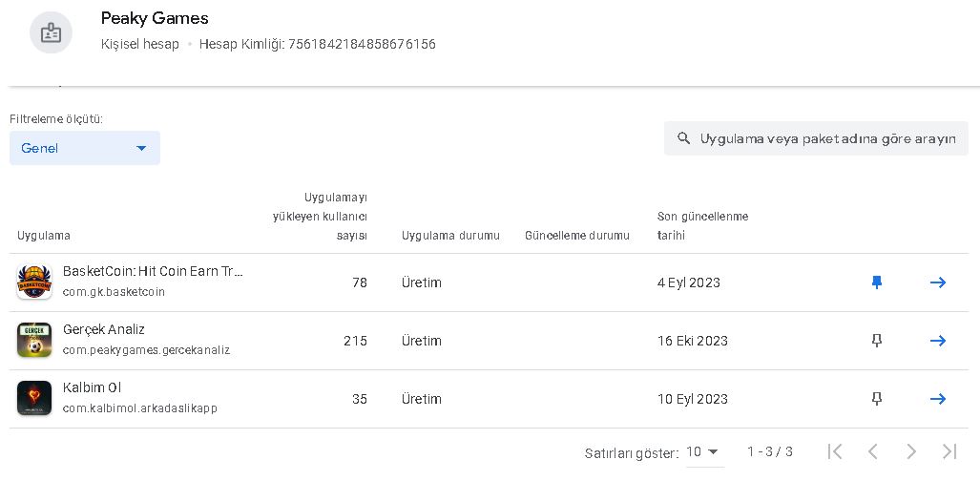Screen dimensions: 980x481
Task: Click the search magnifier icon
Action: pyautogui.click(x=684, y=138)
